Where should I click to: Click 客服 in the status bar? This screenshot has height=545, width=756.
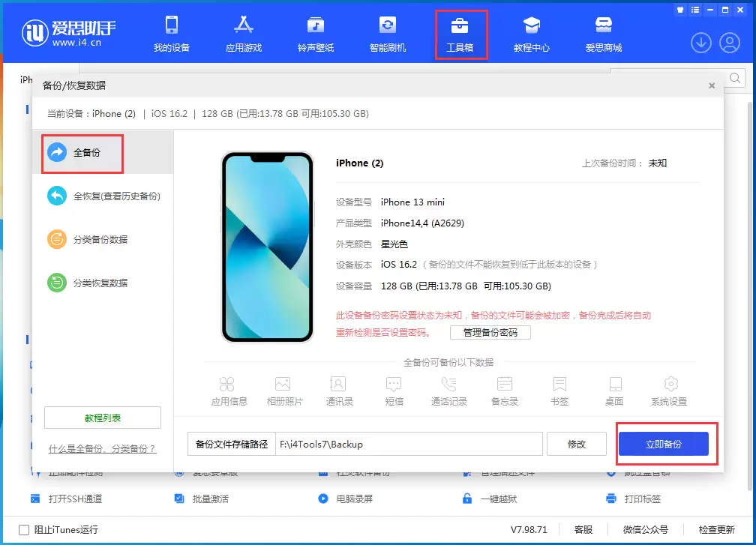tap(583, 529)
